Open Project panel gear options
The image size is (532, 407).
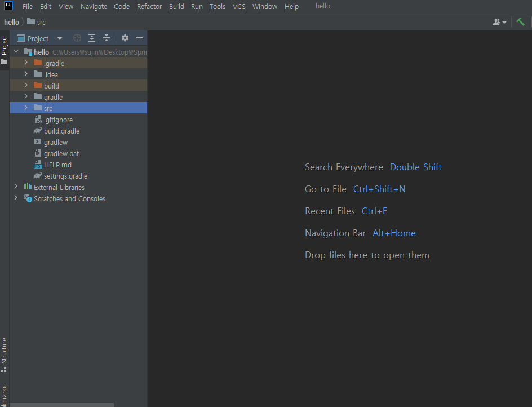[x=125, y=38]
